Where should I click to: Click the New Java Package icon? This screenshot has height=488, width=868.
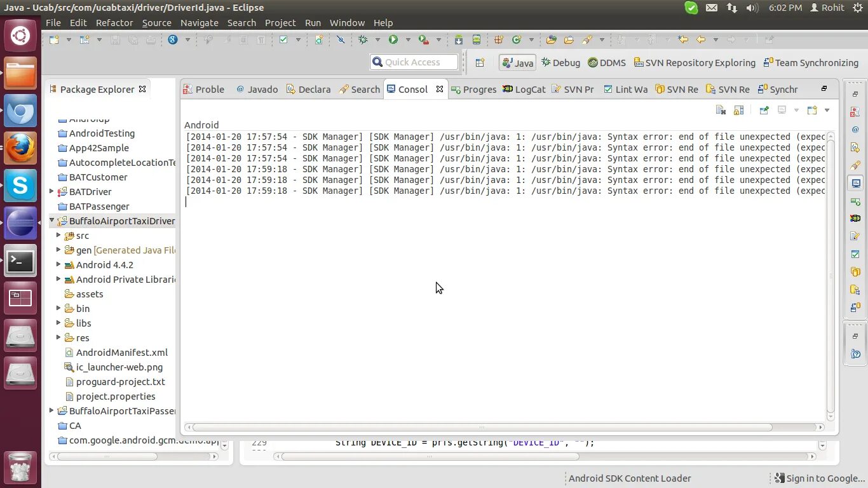[499, 39]
